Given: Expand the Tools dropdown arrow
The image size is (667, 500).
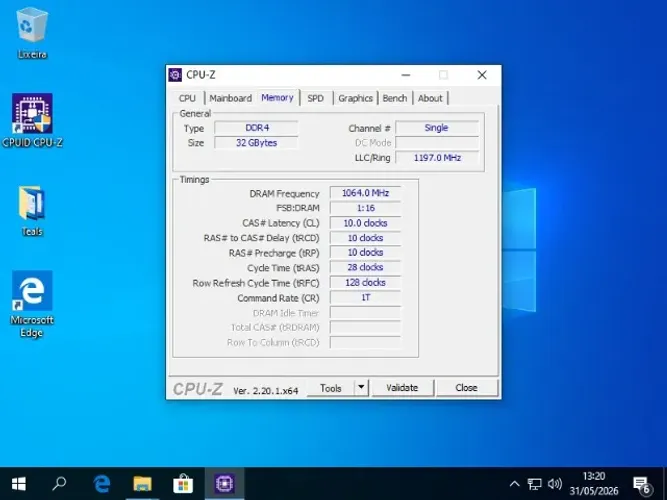Looking at the screenshot, I should pos(361,388).
